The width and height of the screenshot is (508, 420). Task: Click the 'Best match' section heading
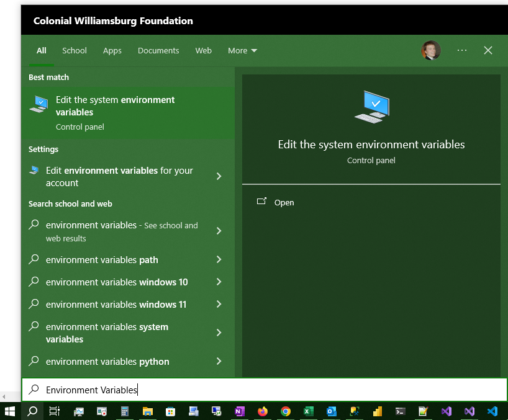pos(48,77)
